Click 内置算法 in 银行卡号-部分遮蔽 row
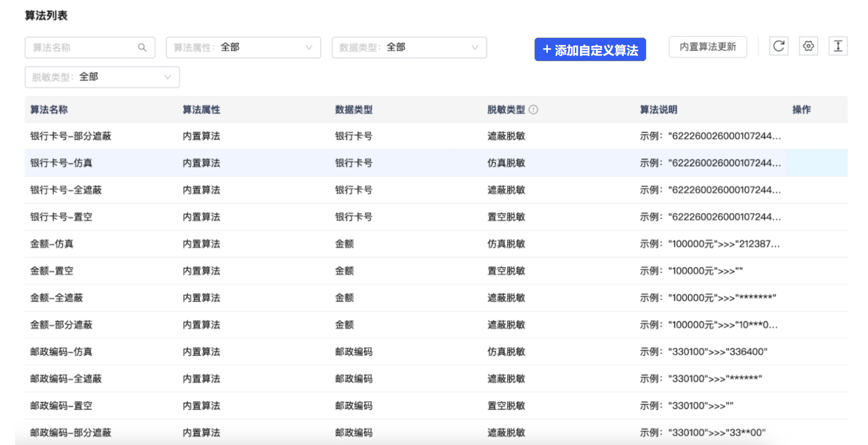The image size is (868, 445). pos(202,136)
